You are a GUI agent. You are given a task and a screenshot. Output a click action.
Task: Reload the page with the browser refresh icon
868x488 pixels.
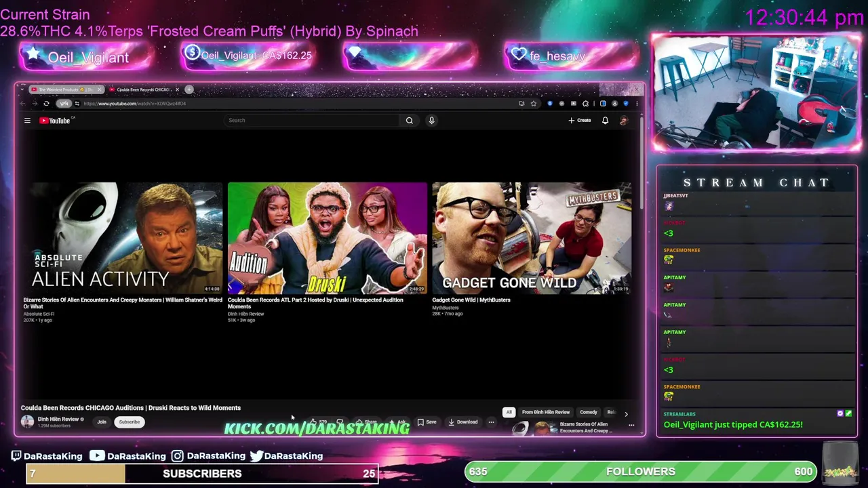pos(46,104)
